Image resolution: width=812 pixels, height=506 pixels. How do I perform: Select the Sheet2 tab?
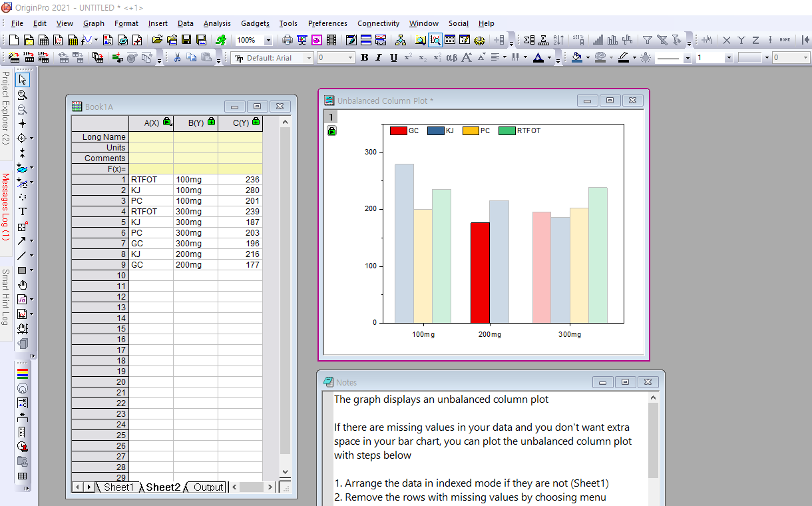[x=163, y=487]
